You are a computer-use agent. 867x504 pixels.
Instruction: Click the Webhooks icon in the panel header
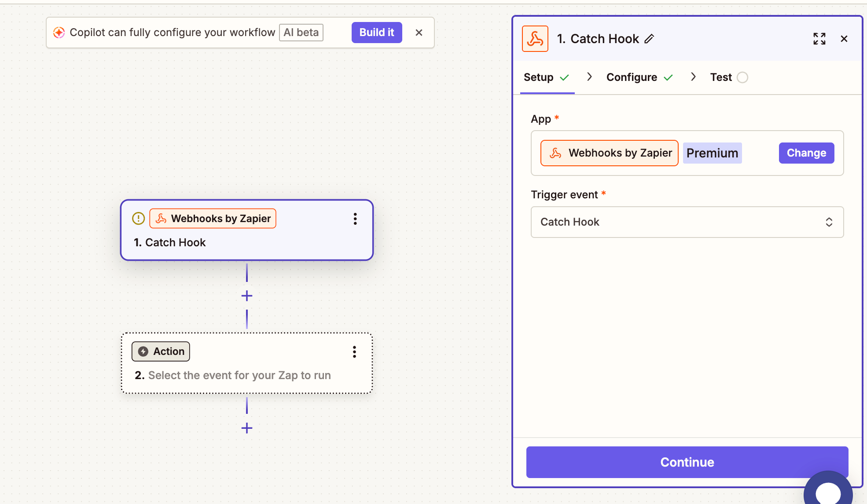(535, 39)
